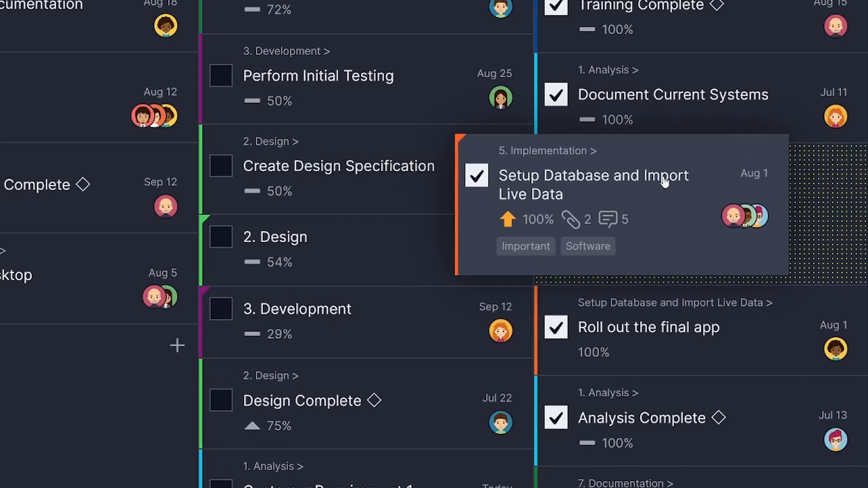The height and width of the screenshot is (488, 868).
Task: Click the avatar on Roll out the final app
Action: 835,349
